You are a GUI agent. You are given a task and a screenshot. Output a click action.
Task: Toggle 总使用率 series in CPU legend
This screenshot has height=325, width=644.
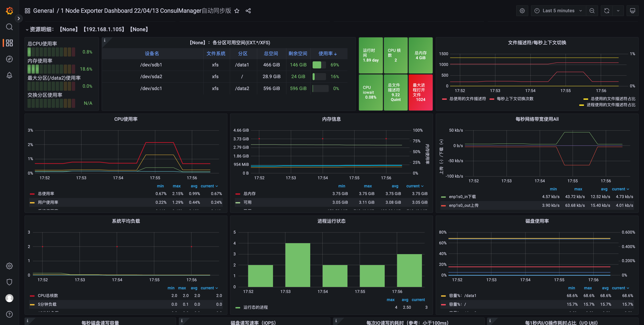[46, 194]
